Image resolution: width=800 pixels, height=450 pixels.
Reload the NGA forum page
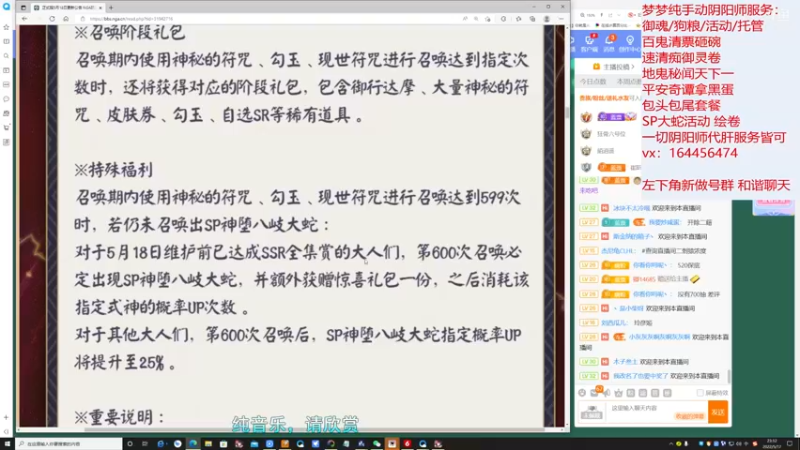[x=52, y=19]
